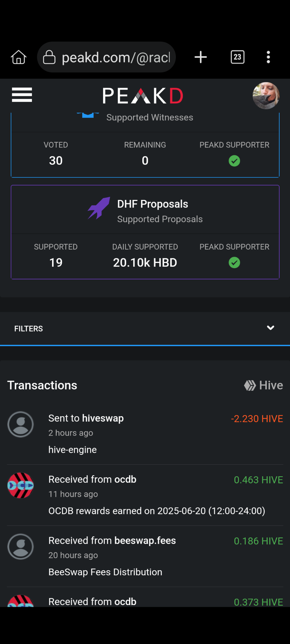This screenshot has height=644, width=290.
Task: Click the witnesses PeakD Supporter green checkmark
Action: click(x=234, y=161)
